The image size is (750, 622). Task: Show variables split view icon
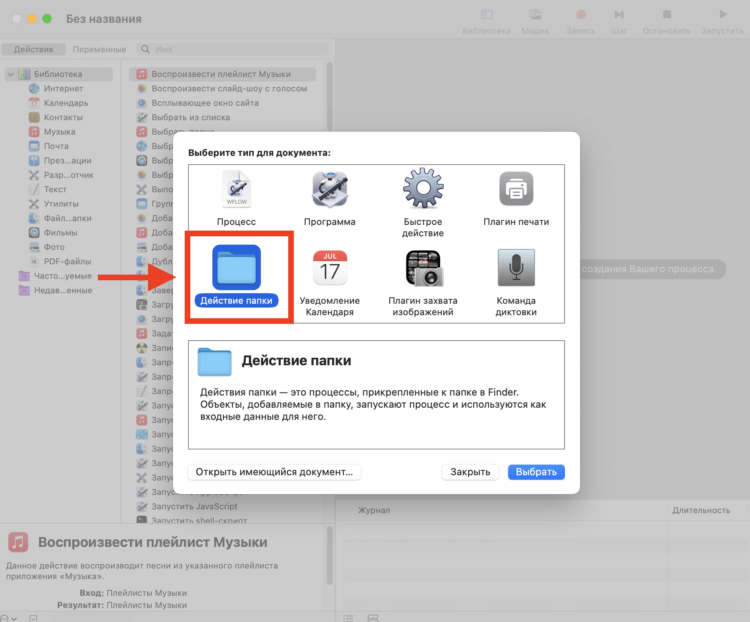[x=373, y=618]
